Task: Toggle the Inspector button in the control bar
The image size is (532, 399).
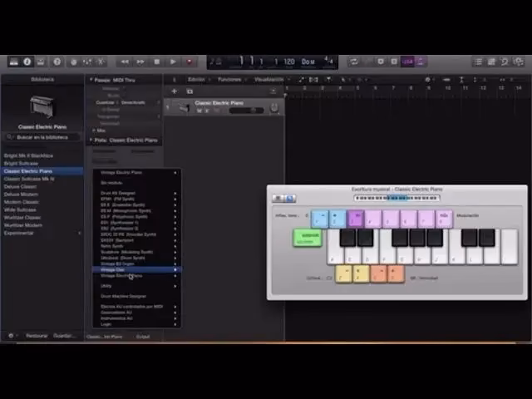Action: [27, 62]
